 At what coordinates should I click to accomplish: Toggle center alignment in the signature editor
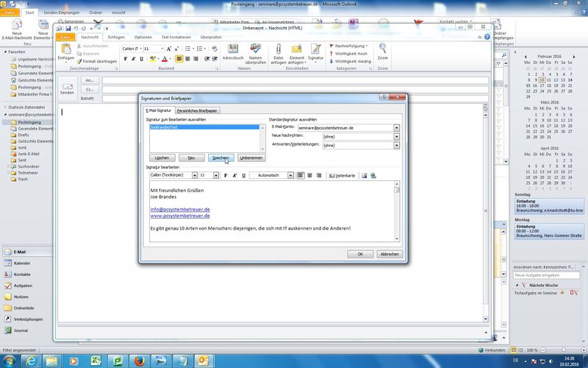click(309, 175)
